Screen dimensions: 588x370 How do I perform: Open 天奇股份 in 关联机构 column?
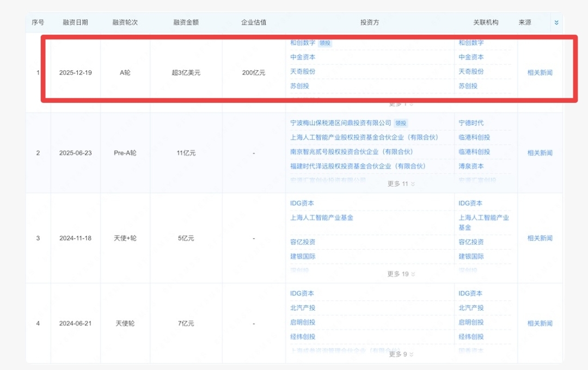tap(471, 71)
